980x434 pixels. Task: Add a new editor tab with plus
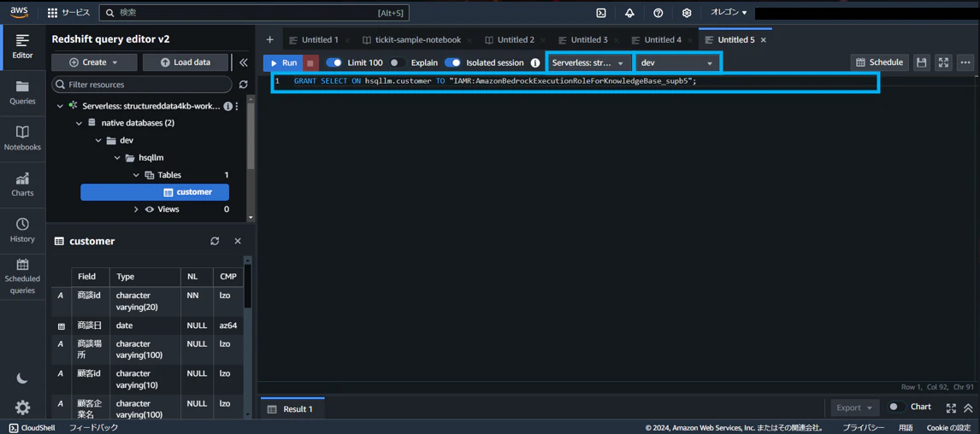(x=270, y=39)
